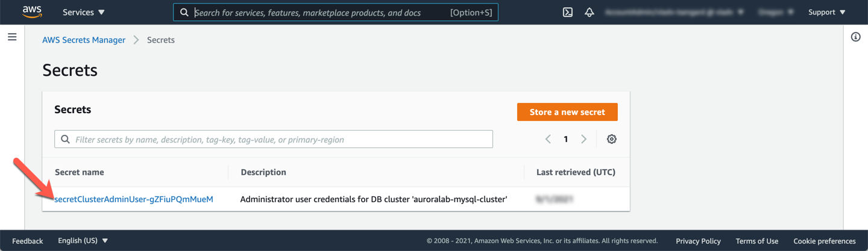The width and height of the screenshot is (868, 251).
Task: Open table preferences gear icon
Action: (x=611, y=139)
